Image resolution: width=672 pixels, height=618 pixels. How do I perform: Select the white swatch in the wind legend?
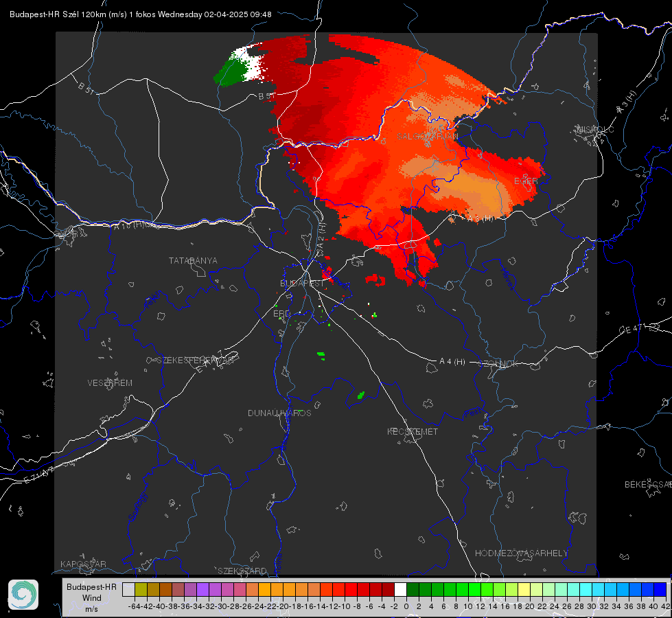(x=400, y=589)
